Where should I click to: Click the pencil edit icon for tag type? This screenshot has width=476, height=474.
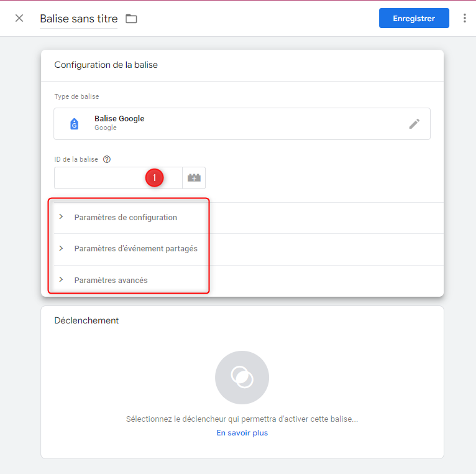click(x=414, y=124)
